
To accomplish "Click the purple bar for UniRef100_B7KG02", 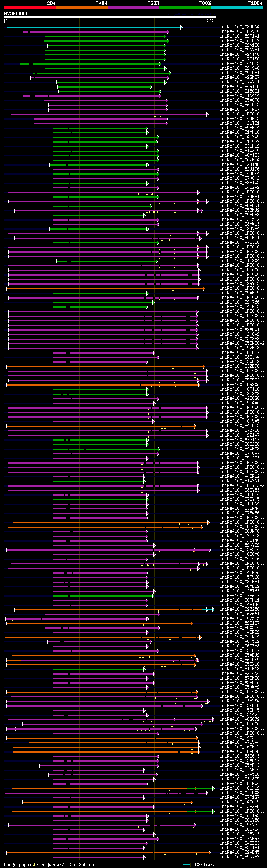I will point(106,178).
